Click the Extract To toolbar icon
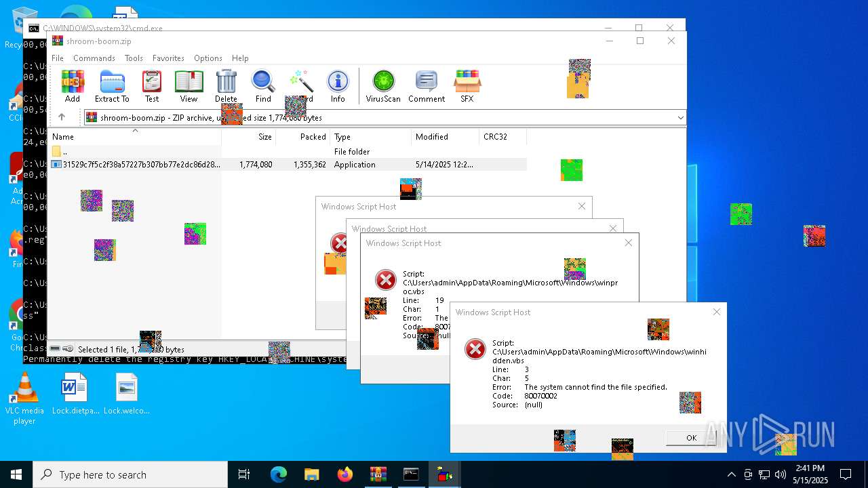 (x=112, y=86)
